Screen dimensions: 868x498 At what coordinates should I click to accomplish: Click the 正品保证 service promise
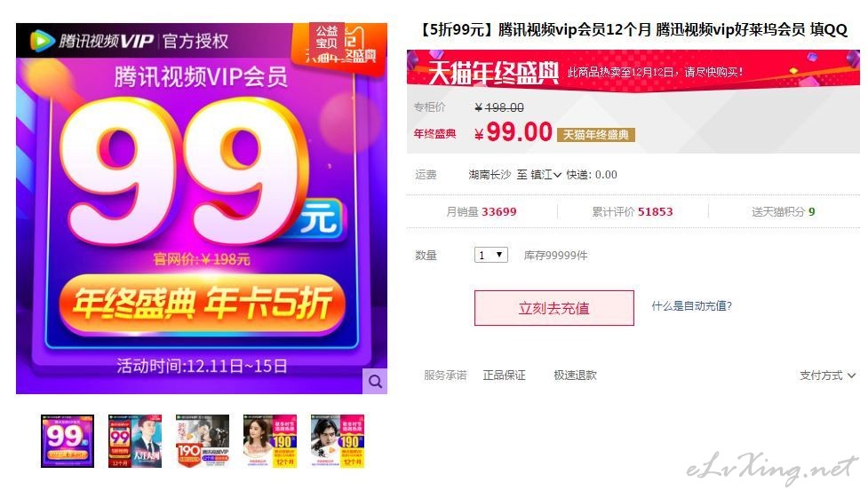tap(505, 375)
